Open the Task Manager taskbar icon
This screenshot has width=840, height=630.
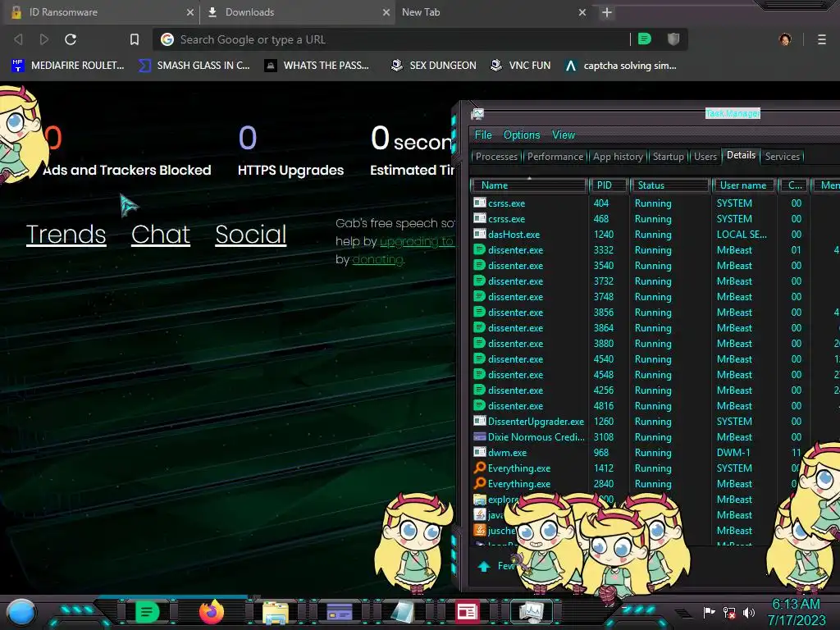(x=531, y=612)
